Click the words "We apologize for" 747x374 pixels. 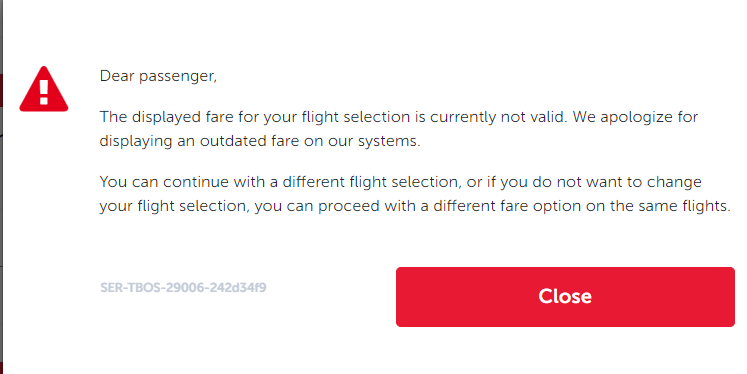[636, 117]
